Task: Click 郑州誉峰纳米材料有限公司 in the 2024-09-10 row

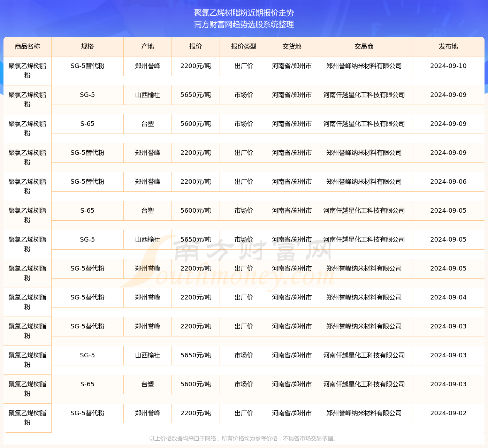Action: click(364, 66)
